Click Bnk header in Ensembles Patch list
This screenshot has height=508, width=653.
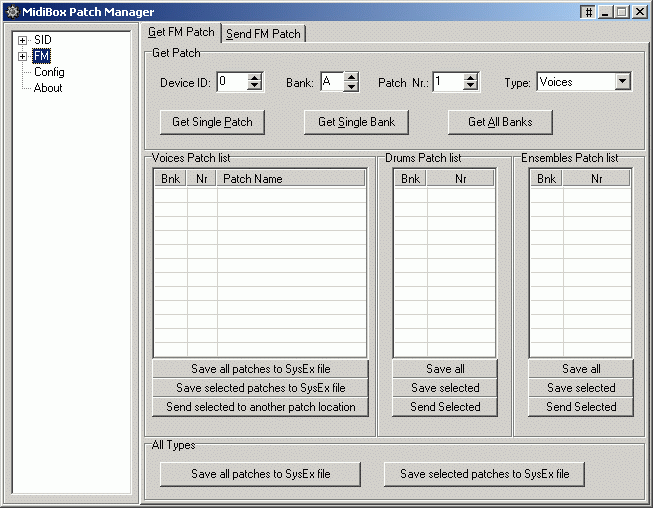click(546, 179)
